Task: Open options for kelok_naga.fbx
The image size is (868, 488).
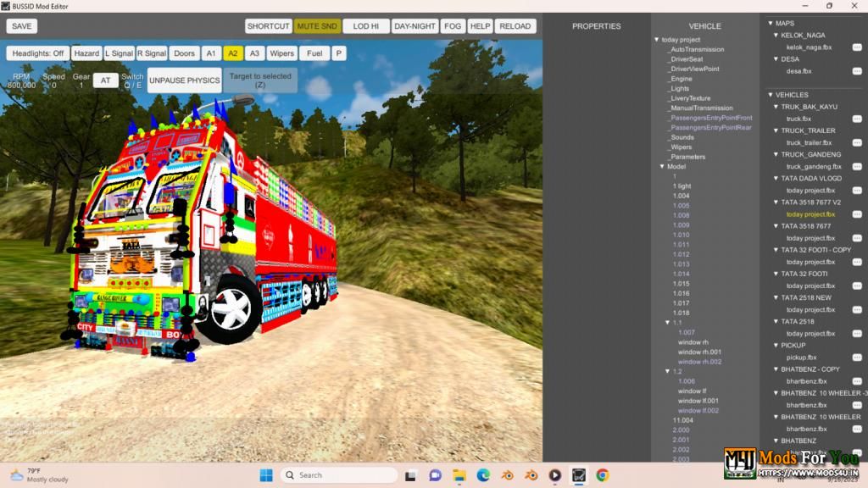Action: [x=856, y=47]
